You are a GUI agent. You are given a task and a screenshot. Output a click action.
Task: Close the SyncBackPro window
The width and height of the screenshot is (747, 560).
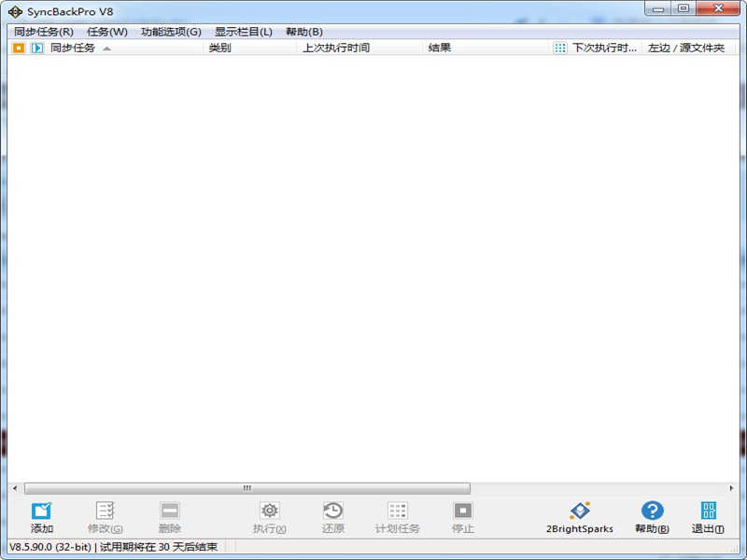point(718,8)
